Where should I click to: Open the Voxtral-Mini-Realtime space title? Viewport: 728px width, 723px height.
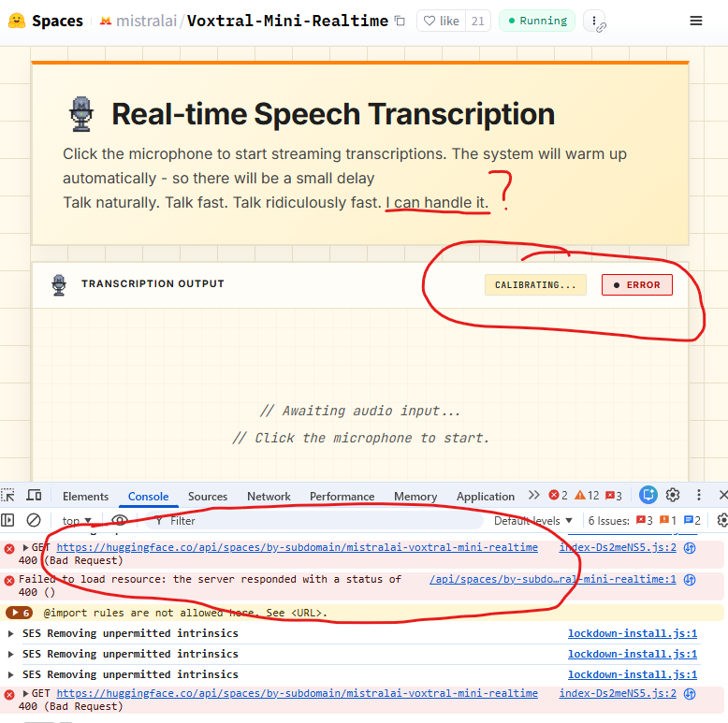287,21
